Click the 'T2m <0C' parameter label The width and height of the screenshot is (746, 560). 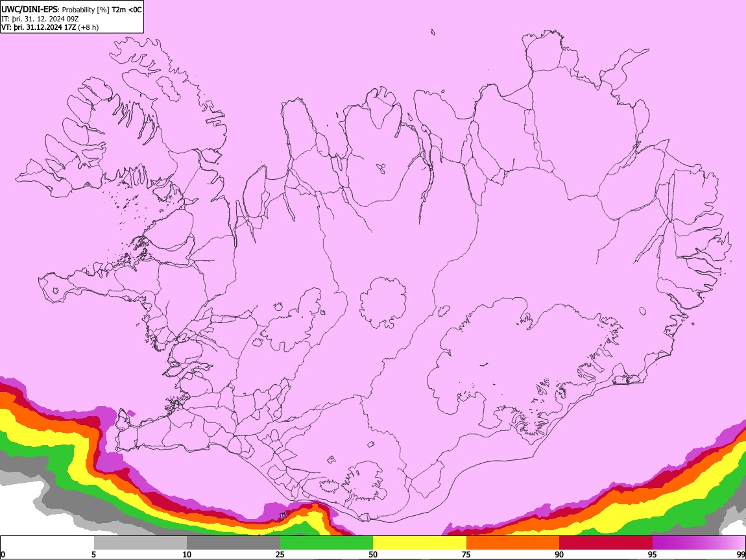tap(126, 10)
